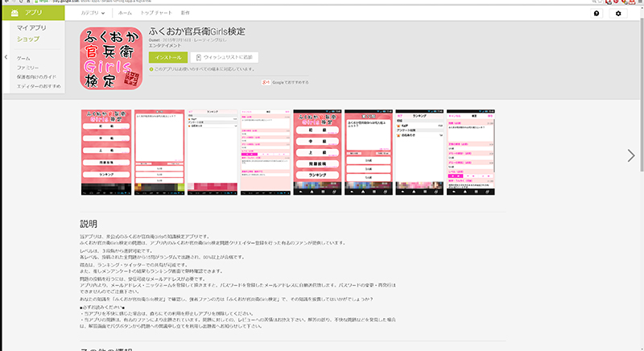644x351 pixels.
Task: Click the wishlist bookmark icon
Action: coord(198,58)
